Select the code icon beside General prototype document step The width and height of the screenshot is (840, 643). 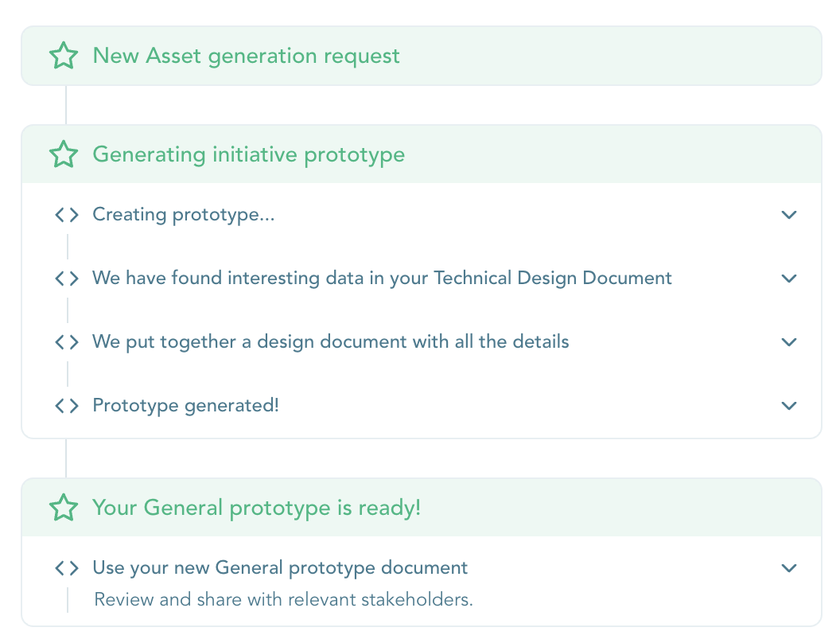(67, 567)
